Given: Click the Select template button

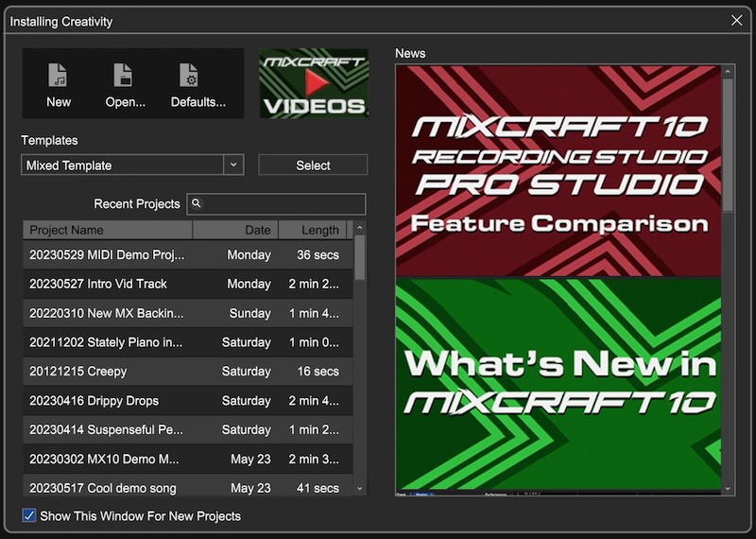Looking at the screenshot, I should click(x=313, y=165).
